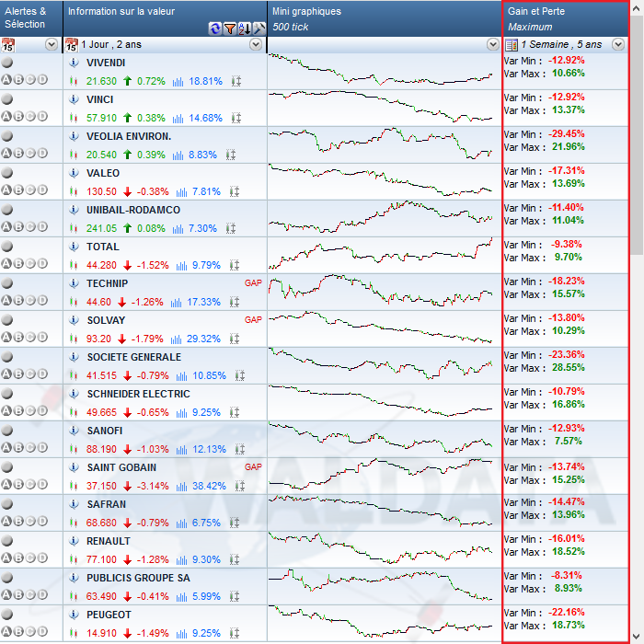
Task: Click VEOLIA Var Min value -29.45%
Action: [567, 134]
